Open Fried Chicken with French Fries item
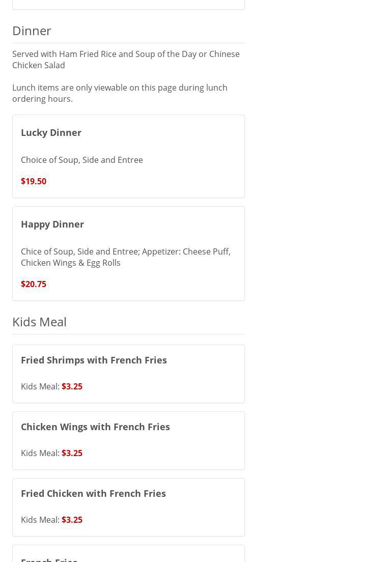The height and width of the screenshot is (562, 392). 93,493
